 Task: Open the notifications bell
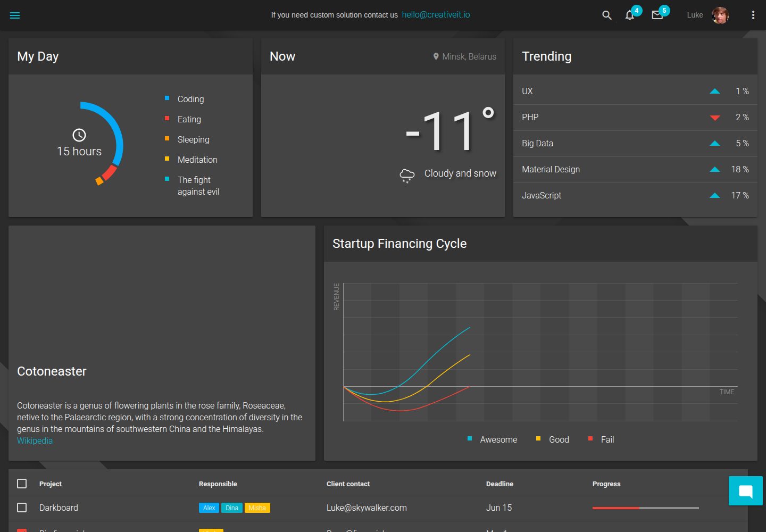click(630, 15)
